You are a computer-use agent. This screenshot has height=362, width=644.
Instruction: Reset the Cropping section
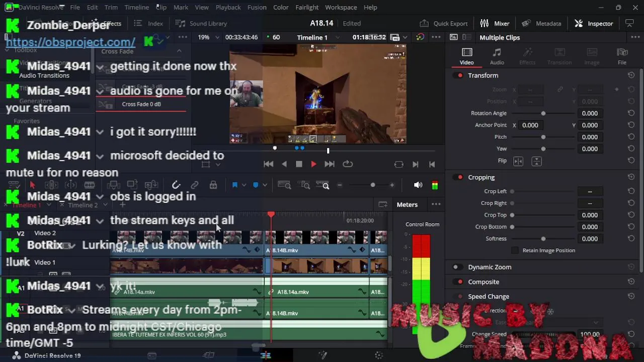click(x=631, y=177)
